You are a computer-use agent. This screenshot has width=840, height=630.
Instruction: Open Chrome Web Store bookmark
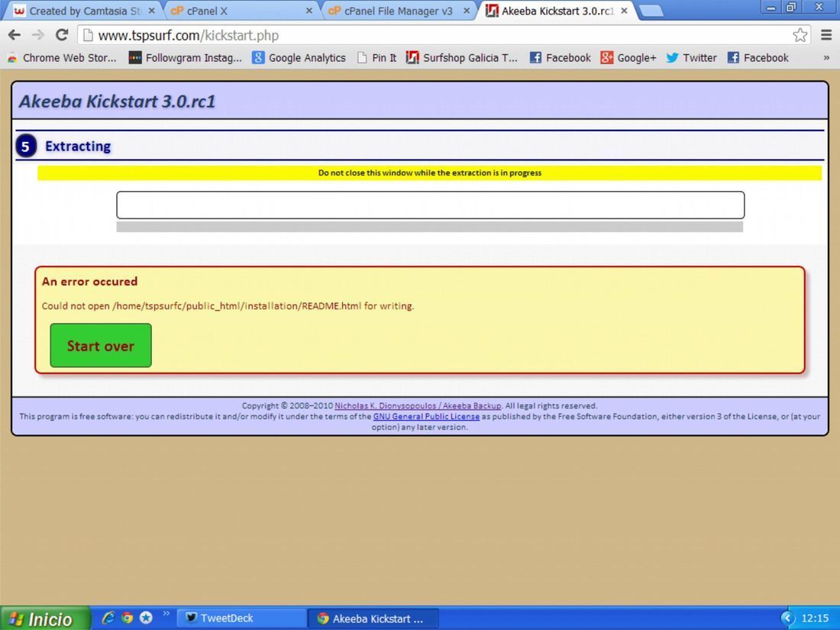(62, 58)
